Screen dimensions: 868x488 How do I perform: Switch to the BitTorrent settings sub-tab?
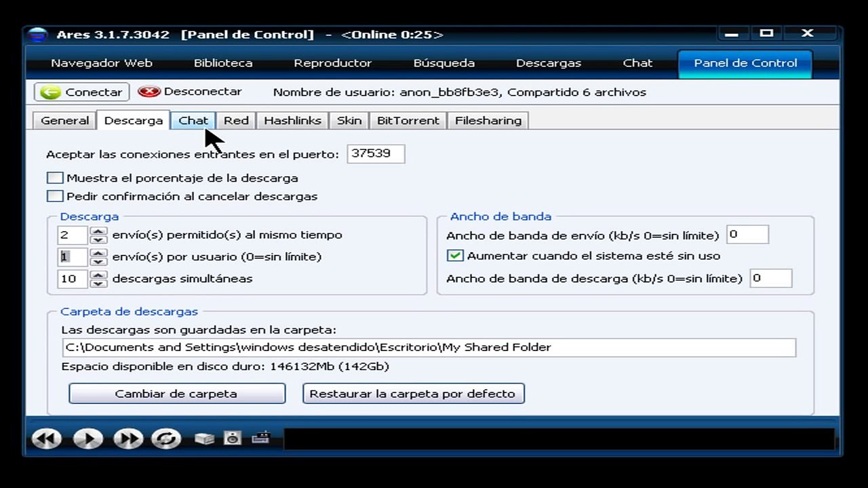(x=408, y=121)
